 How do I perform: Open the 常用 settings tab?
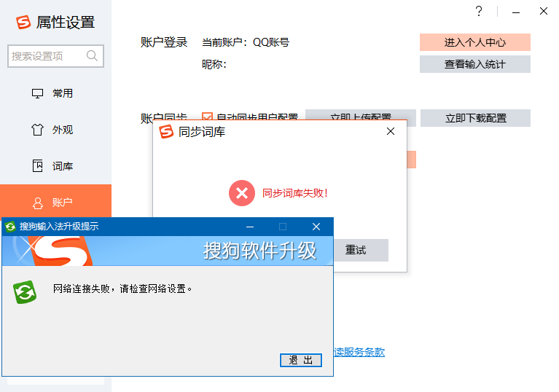coord(55,93)
